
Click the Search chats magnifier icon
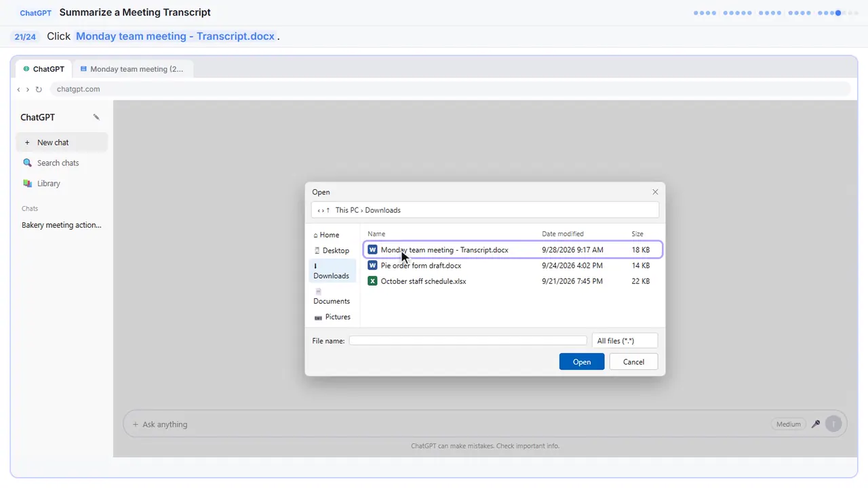[28, 163]
